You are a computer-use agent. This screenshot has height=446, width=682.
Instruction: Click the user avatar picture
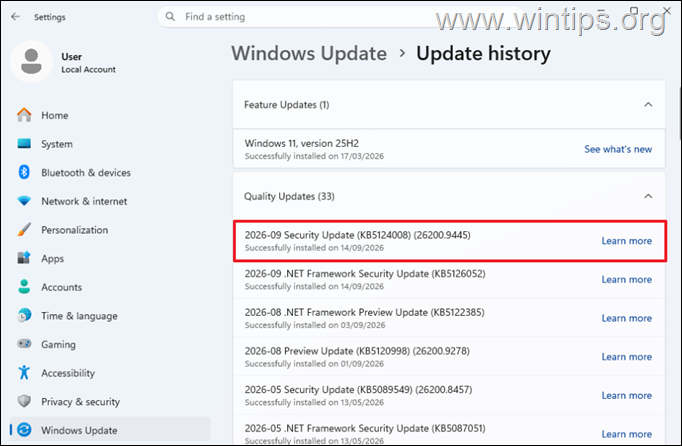pos(31,61)
